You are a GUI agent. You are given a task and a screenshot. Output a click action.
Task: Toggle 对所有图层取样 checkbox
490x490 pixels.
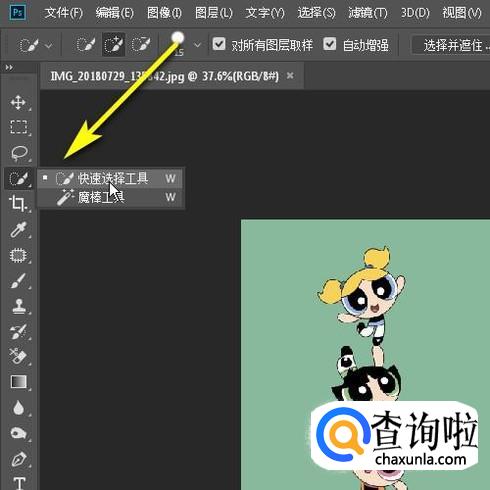(219, 44)
